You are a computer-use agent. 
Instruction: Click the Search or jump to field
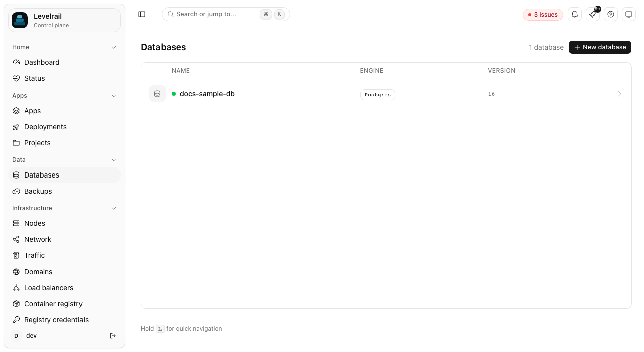click(225, 14)
